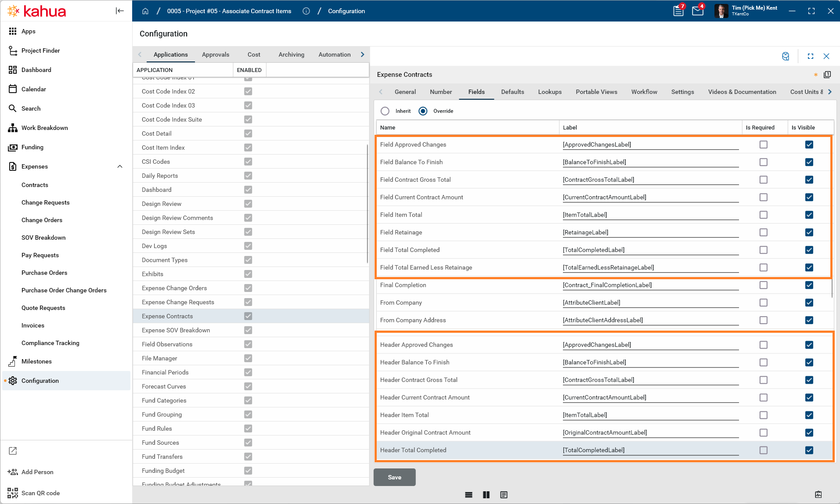
Task: Open Pay Requests in sidebar
Action: [x=40, y=255]
